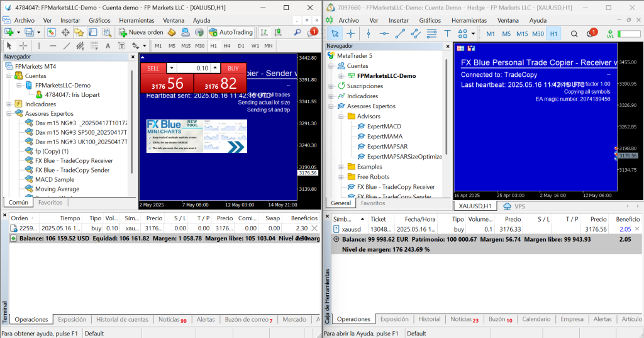Open the Favoritos tab in MT4 Navigator
644x338 pixels.
click(x=50, y=202)
